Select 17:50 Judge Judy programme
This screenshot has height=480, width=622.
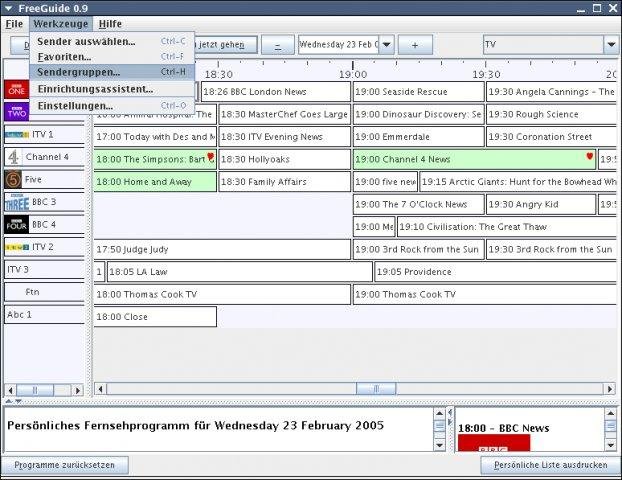(x=222, y=249)
